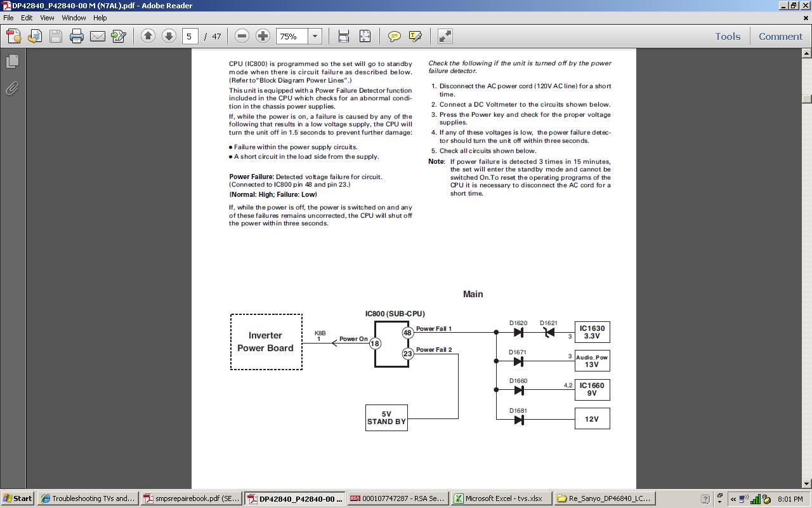Click the DP42840_P42840-00 taskbar button

pos(294,498)
